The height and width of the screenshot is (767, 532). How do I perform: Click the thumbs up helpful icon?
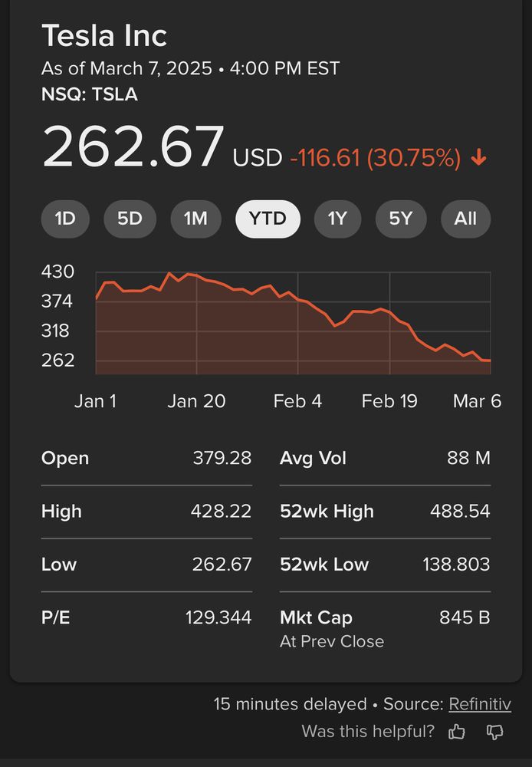tap(456, 732)
